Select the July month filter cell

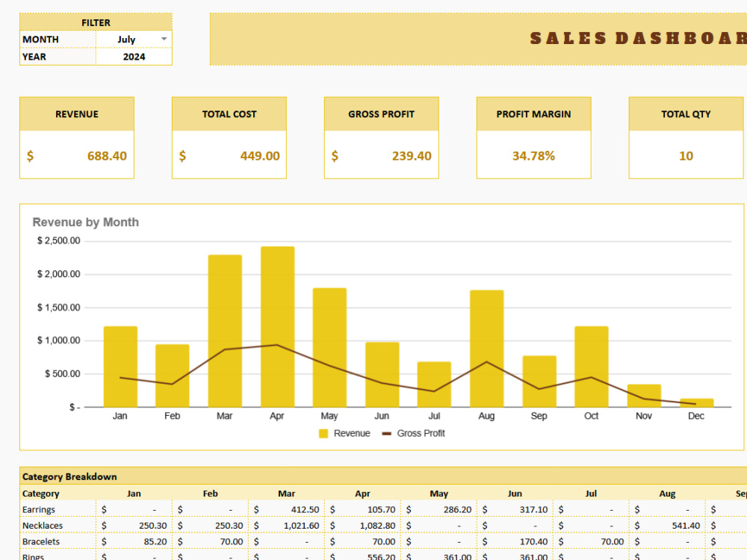(134, 40)
